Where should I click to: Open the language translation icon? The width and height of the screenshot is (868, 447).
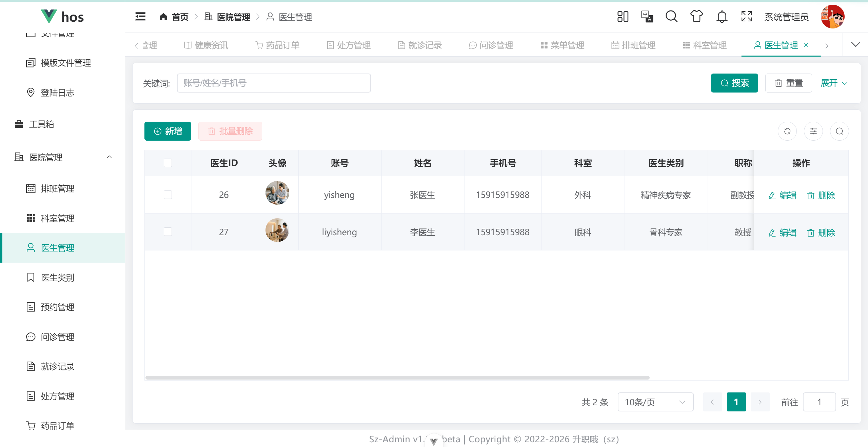coord(647,17)
